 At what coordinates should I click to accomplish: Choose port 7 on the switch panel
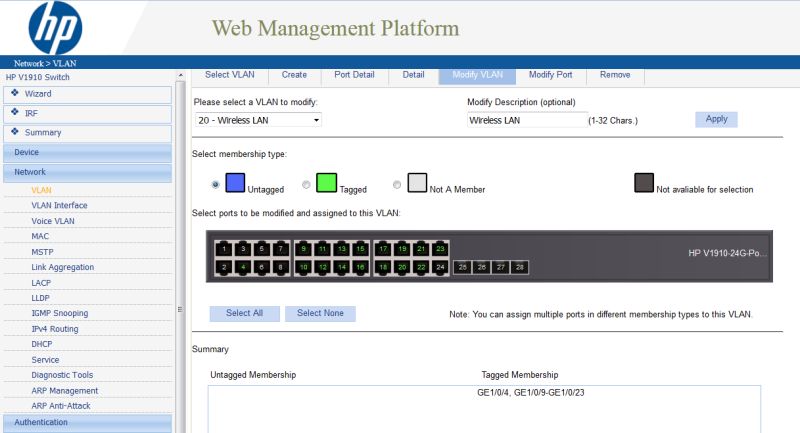coord(281,249)
